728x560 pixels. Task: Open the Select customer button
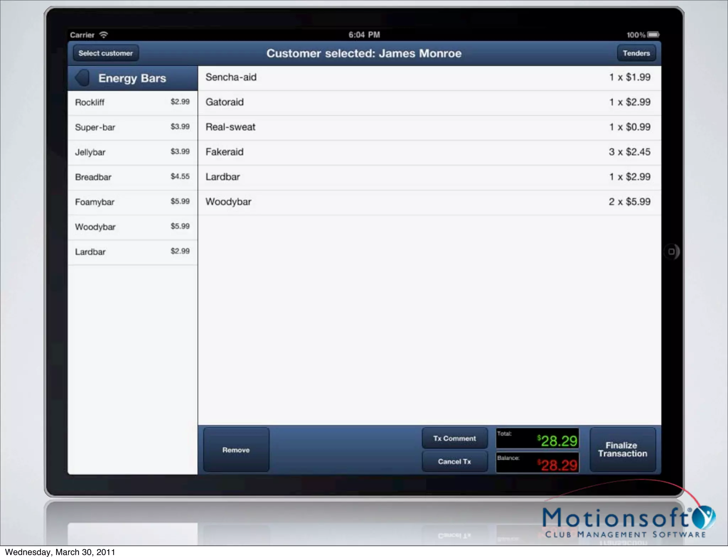coord(106,53)
